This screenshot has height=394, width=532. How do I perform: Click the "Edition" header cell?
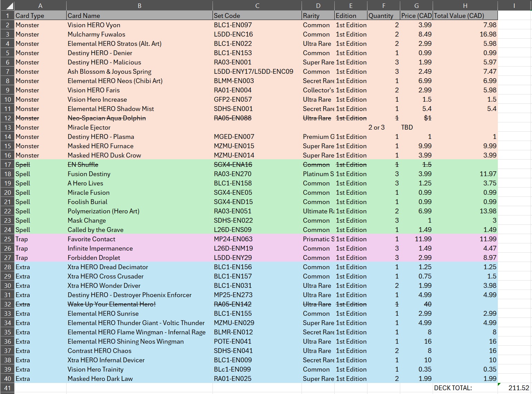[351, 16]
